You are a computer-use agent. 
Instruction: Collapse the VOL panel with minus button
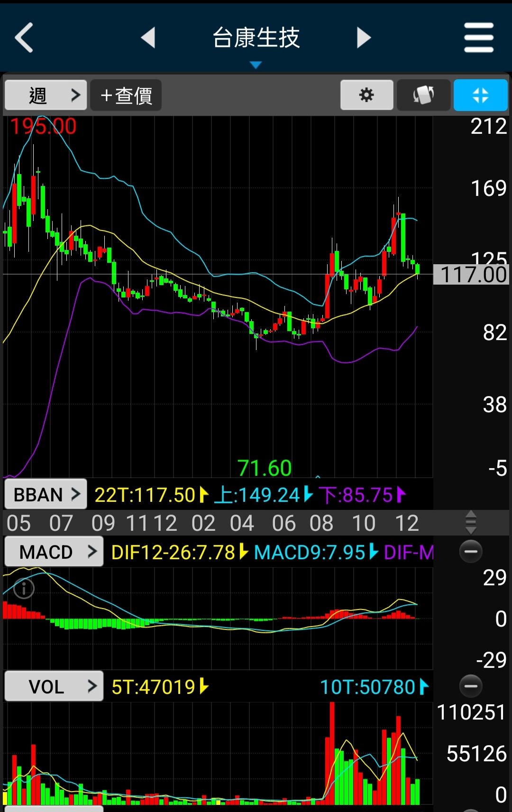tap(471, 686)
